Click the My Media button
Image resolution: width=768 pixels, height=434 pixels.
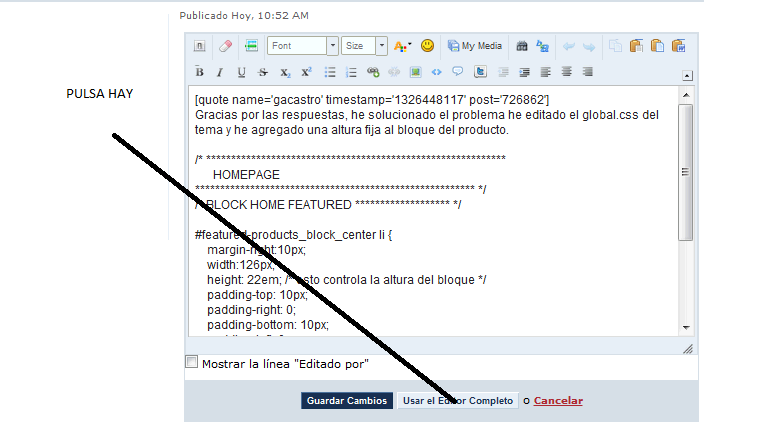pyautogui.click(x=475, y=46)
